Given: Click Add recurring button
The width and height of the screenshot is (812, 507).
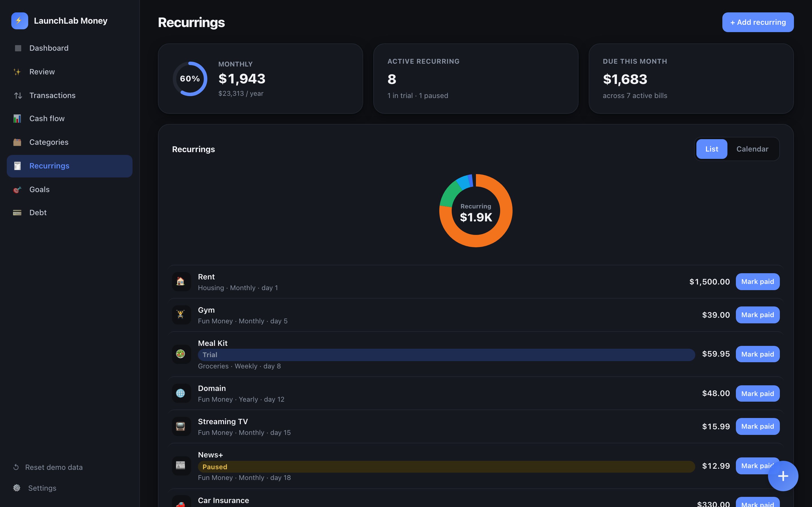Looking at the screenshot, I should [x=758, y=22].
